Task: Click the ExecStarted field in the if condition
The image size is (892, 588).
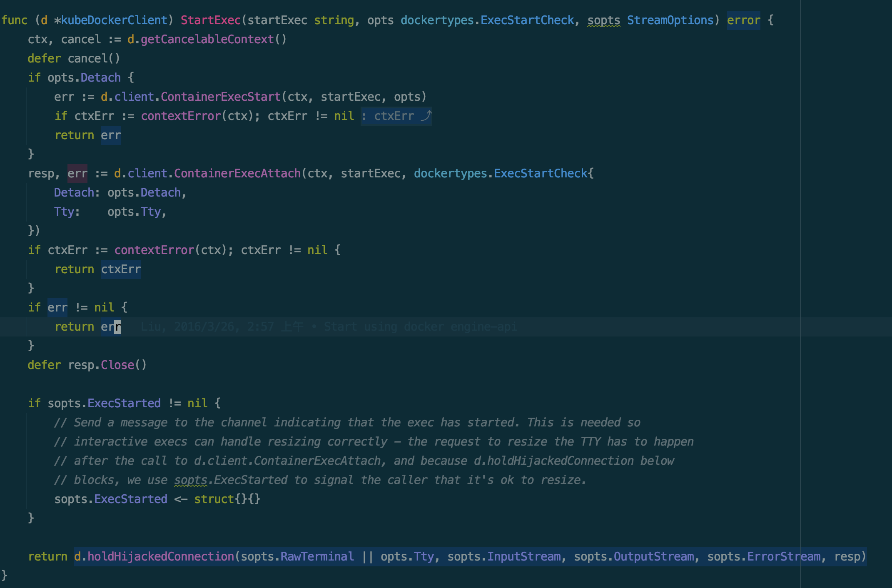Action: (x=124, y=403)
